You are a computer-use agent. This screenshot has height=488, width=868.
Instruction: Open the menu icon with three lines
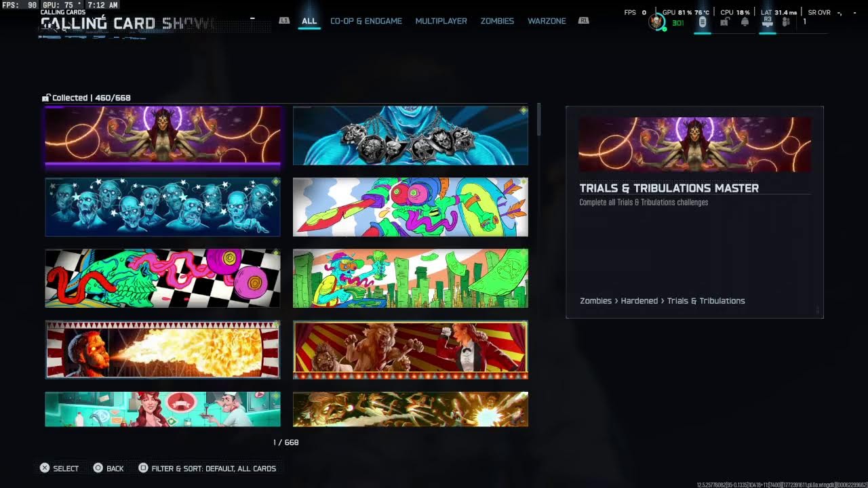point(703,22)
